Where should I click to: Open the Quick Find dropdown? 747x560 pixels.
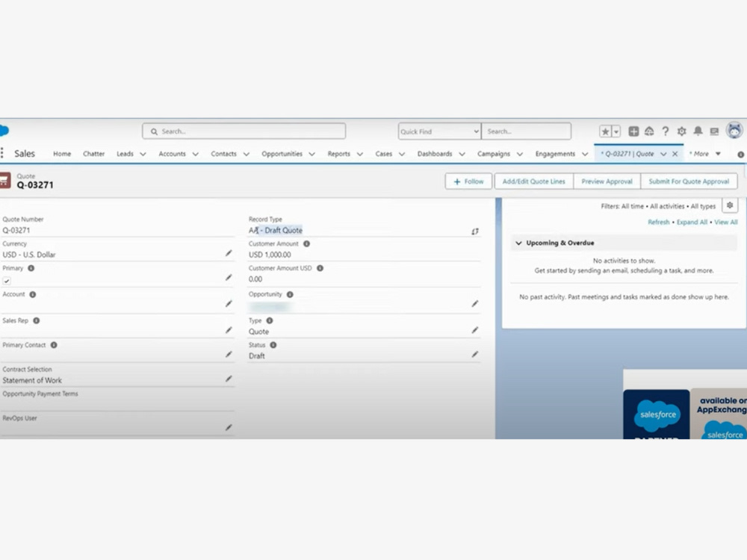coord(439,131)
